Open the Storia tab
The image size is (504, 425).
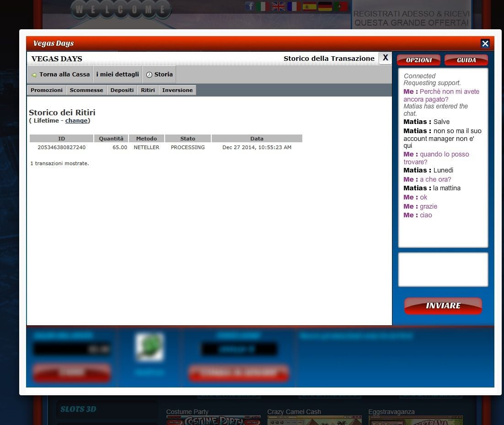(x=160, y=75)
